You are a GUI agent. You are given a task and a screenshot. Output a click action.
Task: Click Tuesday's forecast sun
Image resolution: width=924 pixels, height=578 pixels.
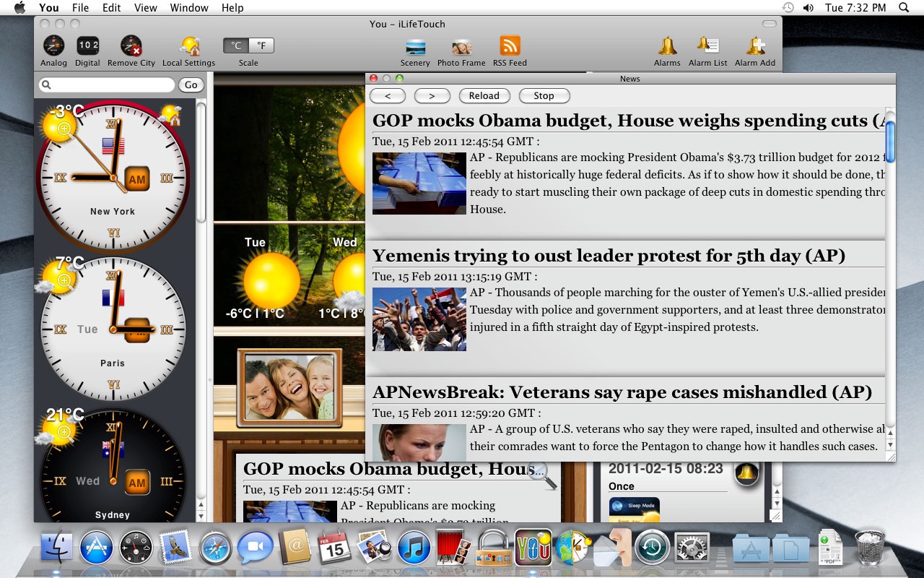[271, 280]
